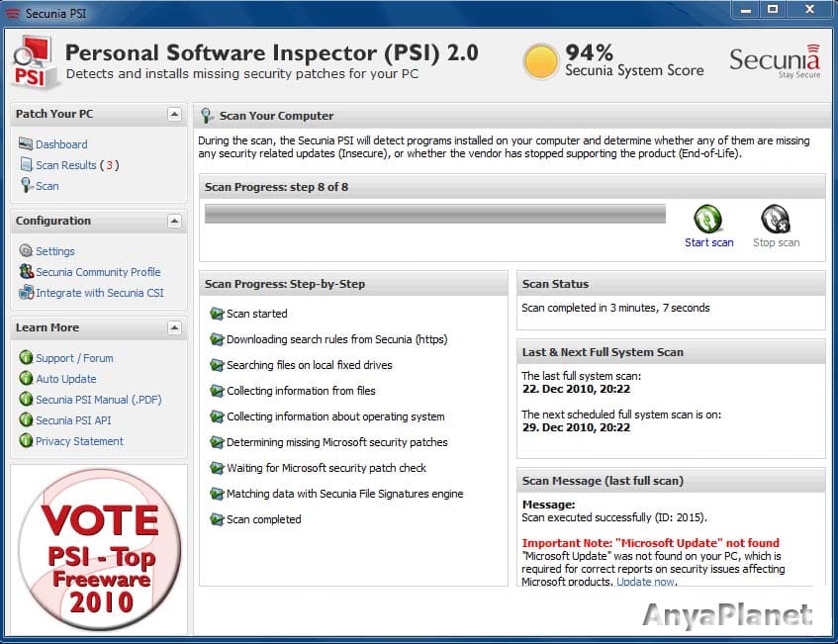Click the check icon beside Collecting information from files
Viewport: 838px width, 644px height.
click(x=217, y=391)
